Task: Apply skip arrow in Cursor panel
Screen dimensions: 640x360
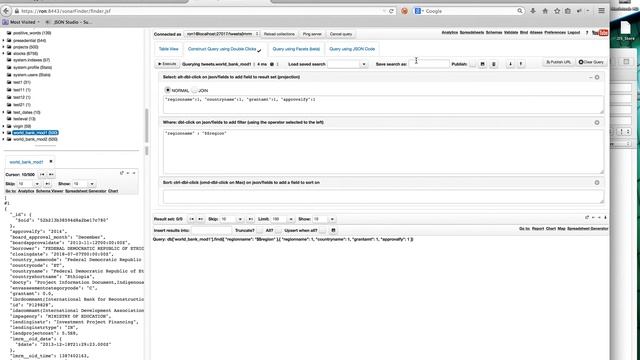Action: pyautogui.click(x=48, y=184)
